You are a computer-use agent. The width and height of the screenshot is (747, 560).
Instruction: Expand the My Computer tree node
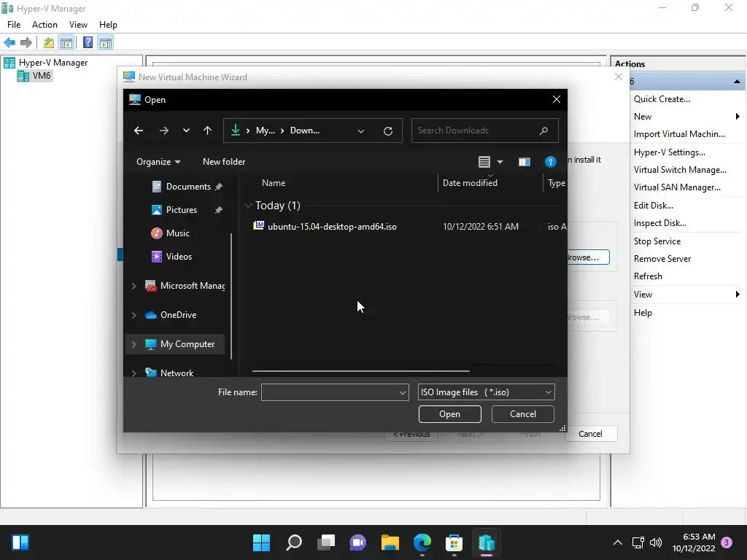point(134,344)
